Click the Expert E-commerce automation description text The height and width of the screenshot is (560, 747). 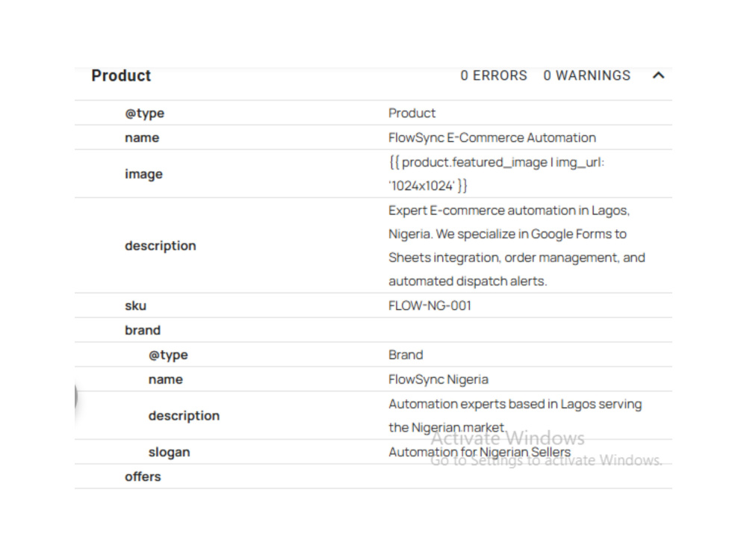[516, 246]
